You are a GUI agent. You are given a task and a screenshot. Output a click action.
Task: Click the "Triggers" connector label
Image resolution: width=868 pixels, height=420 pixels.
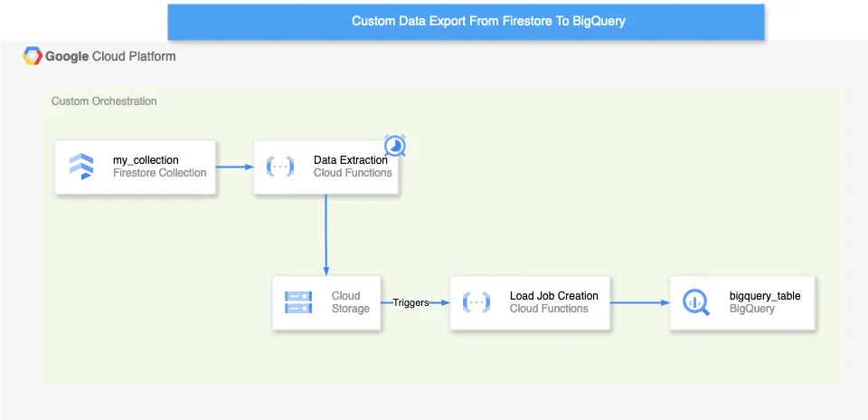tap(410, 302)
